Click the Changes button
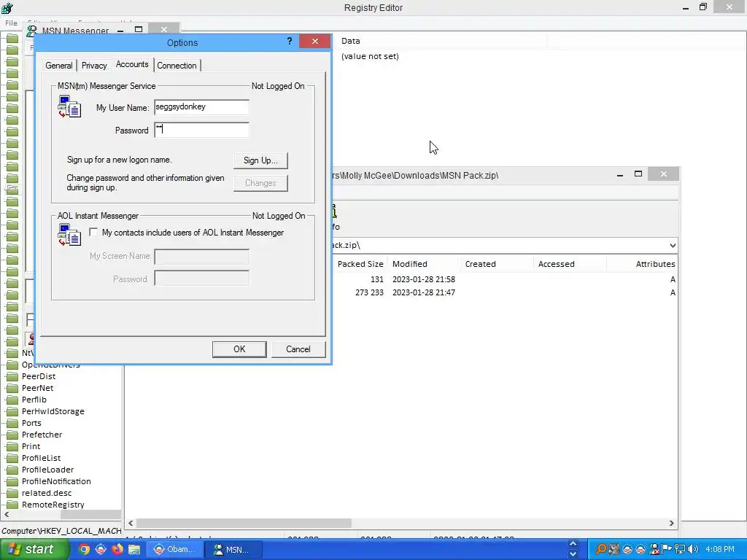 (260, 183)
